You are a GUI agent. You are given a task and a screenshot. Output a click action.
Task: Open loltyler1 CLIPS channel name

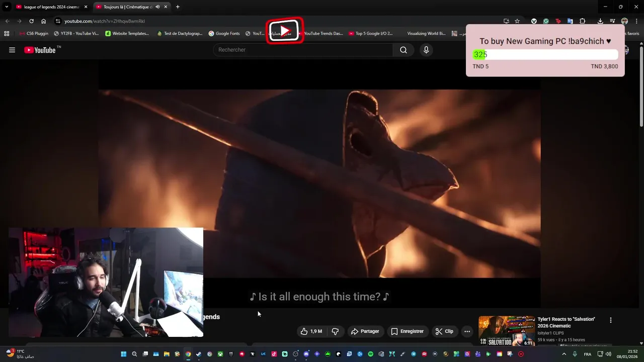[x=550, y=333]
